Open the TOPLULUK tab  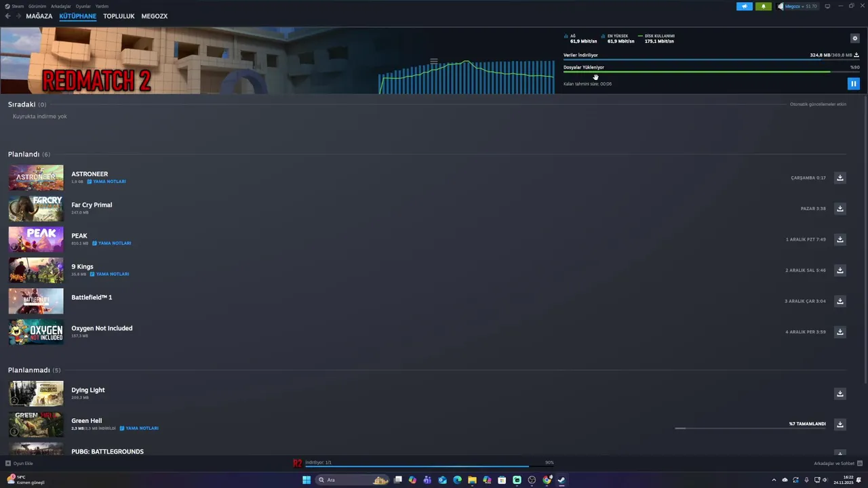point(119,16)
